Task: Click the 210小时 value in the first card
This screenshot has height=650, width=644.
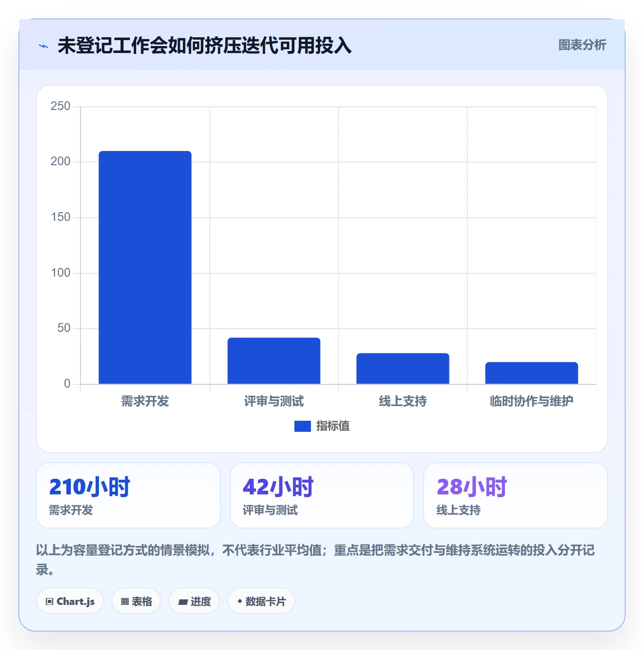Action: tap(90, 487)
